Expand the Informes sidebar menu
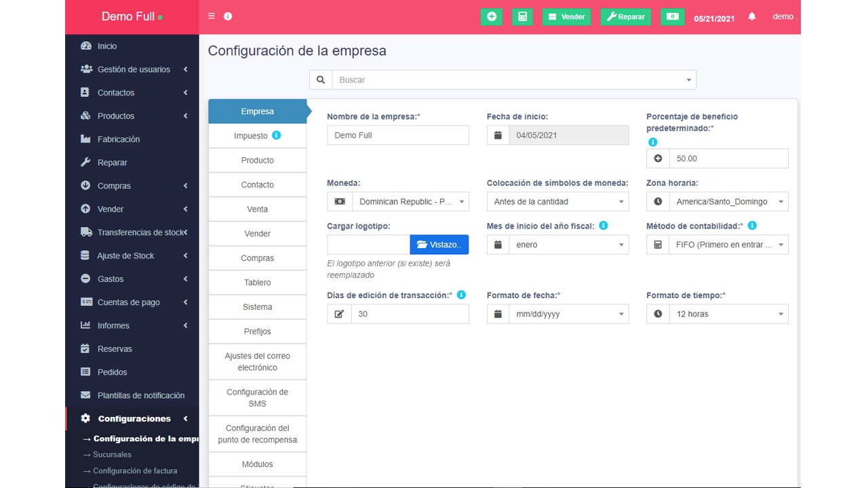The width and height of the screenshot is (868, 488). pos(132,325)
